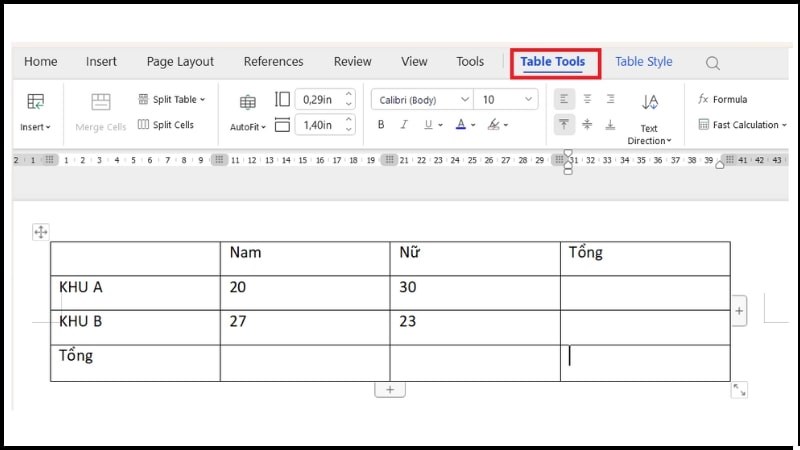Toggle align top vertical alignment

coord(564,125)
